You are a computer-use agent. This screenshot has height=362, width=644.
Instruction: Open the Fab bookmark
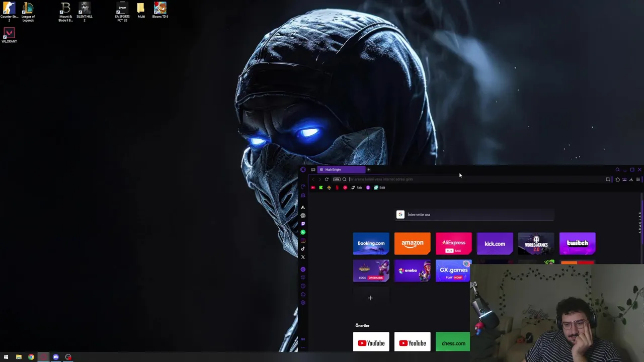tap(356, 188)
